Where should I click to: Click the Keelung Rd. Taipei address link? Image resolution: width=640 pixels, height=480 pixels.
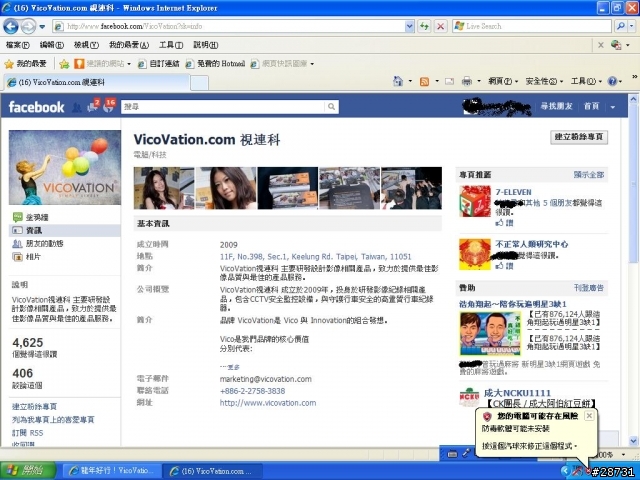(x=316, y=257)
